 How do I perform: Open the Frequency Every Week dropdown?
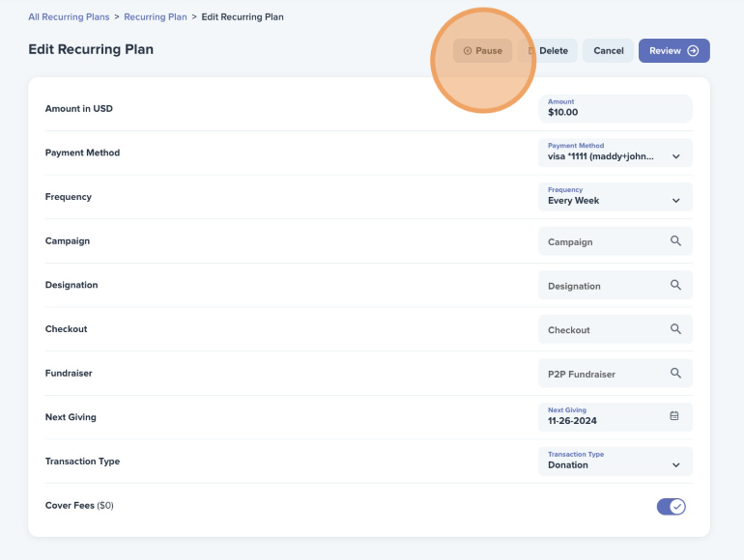click(615, 197)
